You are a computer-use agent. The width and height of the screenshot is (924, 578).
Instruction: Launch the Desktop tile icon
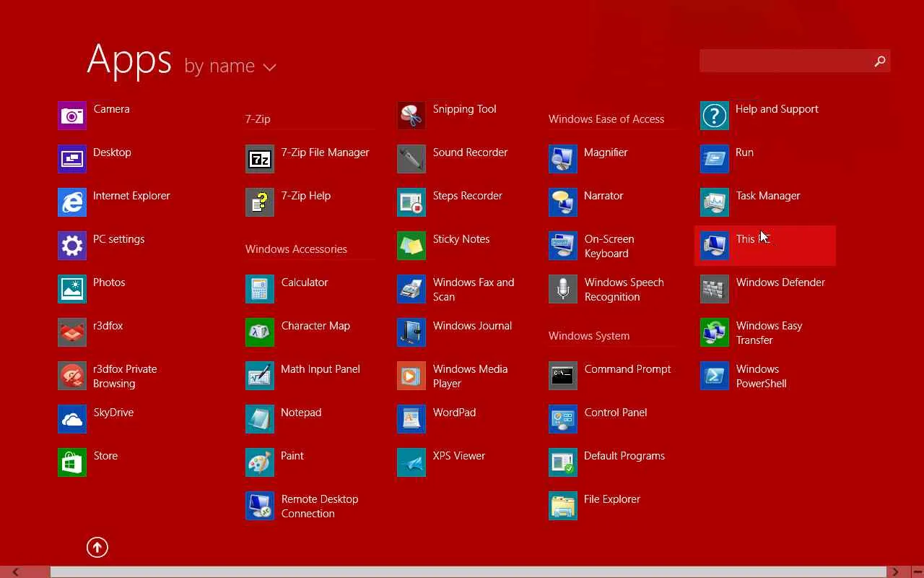pos(72,159)
